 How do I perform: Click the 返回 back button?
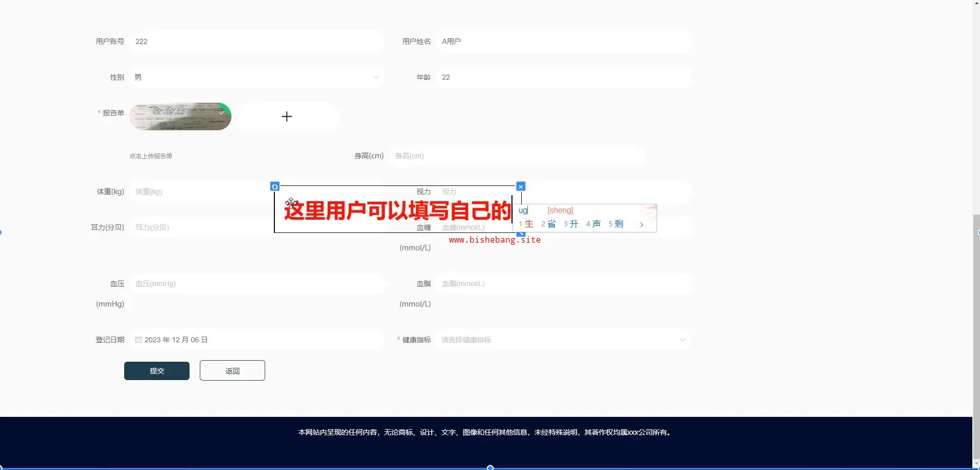tap(232, 370)
